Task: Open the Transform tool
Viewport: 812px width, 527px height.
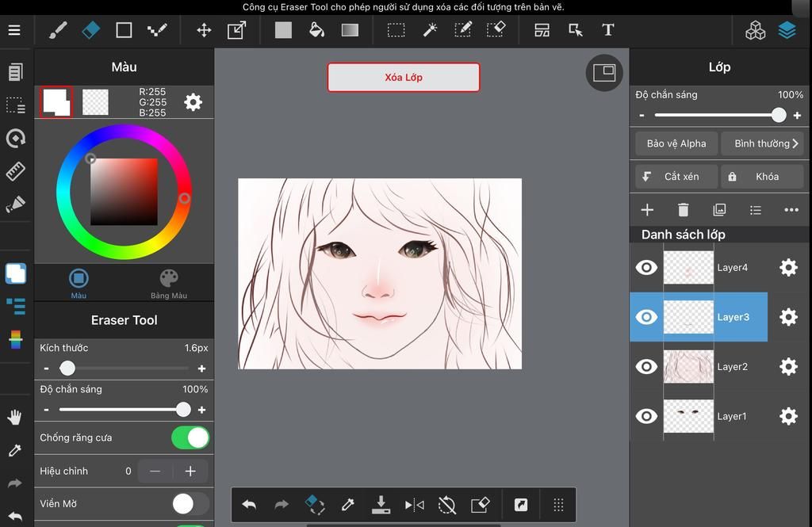Action: click(x=236, y=30)
